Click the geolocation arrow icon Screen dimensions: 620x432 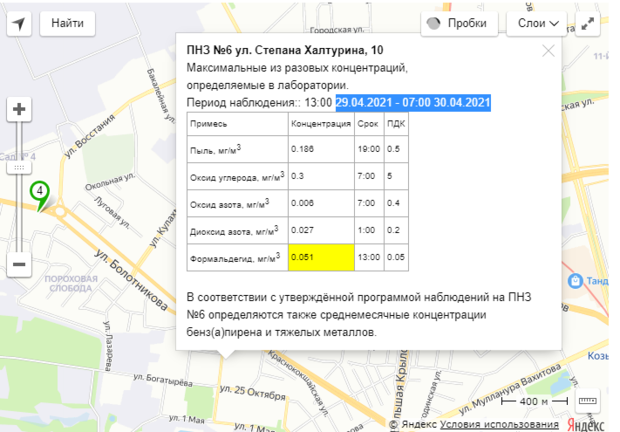tap(20, 22)
